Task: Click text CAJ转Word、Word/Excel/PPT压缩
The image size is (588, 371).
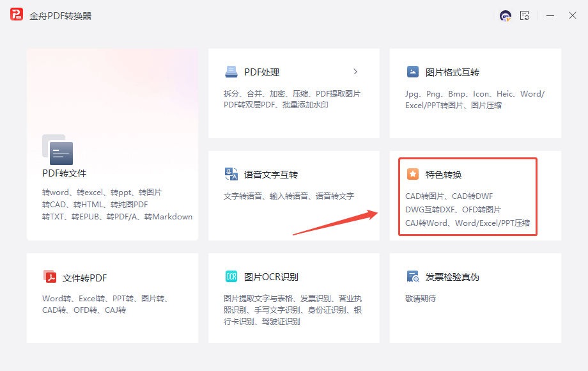Action: point(468,223)
